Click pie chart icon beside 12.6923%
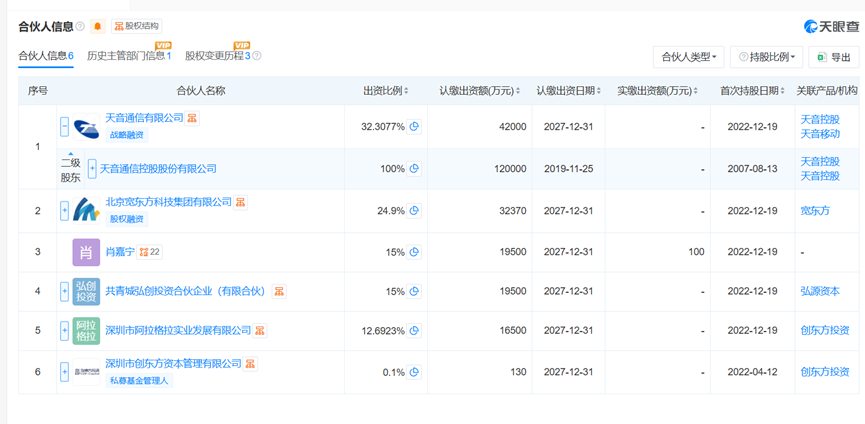This screenshot has height=424, width=865. click(414, 330)
